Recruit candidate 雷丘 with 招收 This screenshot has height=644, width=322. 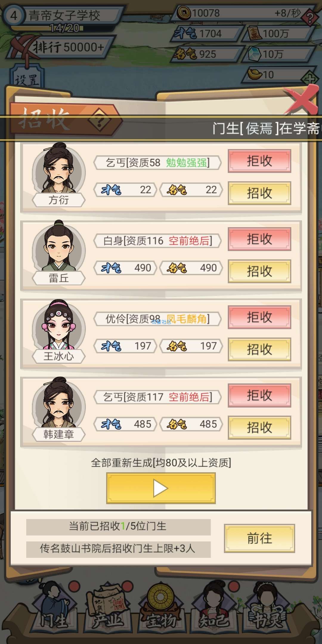coord(259,271)
